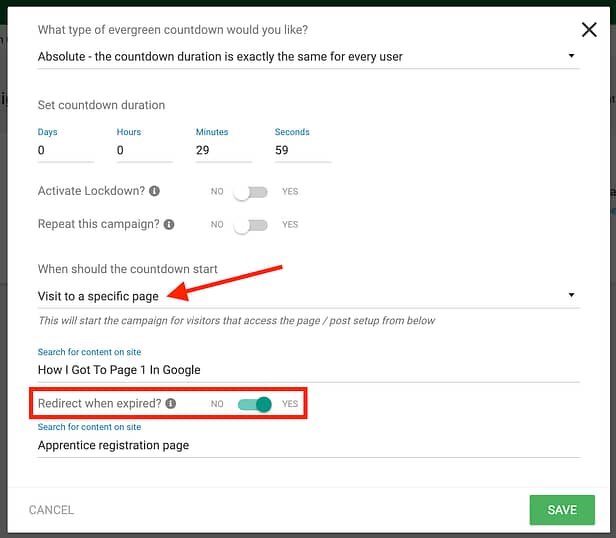This screenshot has width=616, height=538.
Task: Close the dialog with the X icon
Action: coord(589,29)
